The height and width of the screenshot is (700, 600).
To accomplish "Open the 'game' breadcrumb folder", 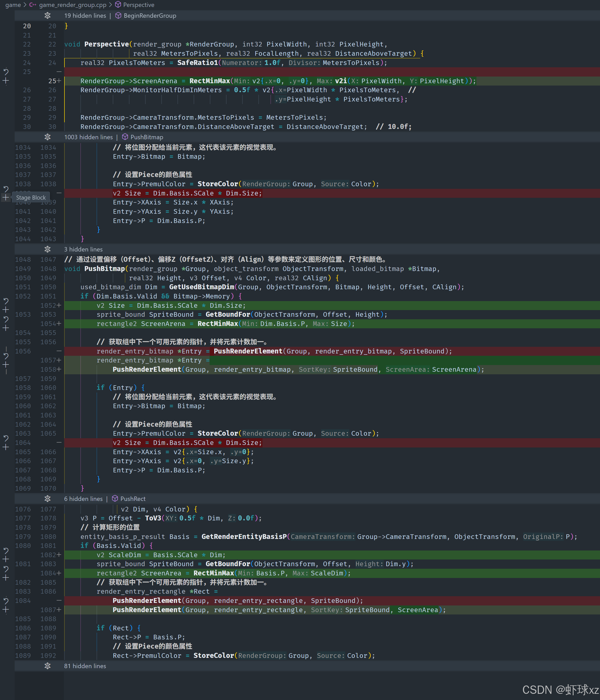I will (x=13, y=5).
